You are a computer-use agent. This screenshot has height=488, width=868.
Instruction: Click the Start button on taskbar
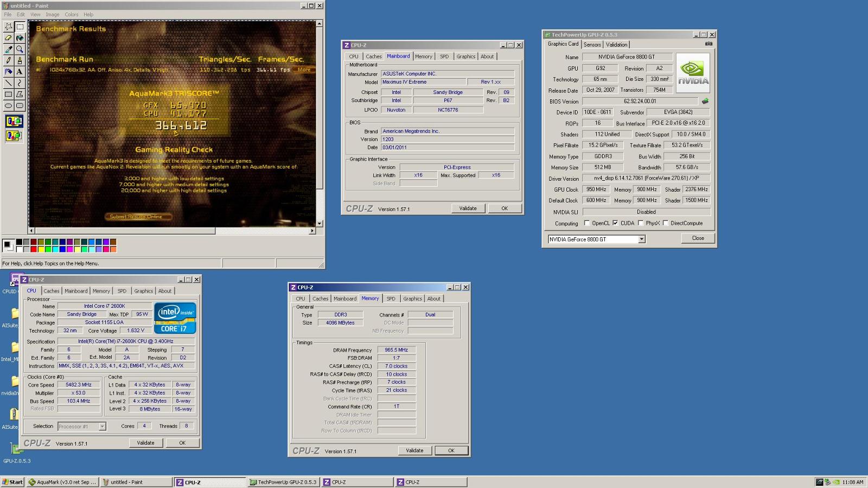click(12, 482)
